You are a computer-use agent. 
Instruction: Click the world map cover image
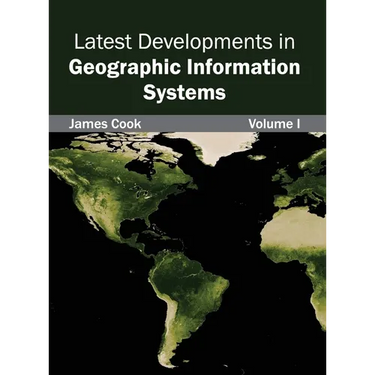pyautogui.click(x=187, y=253)
